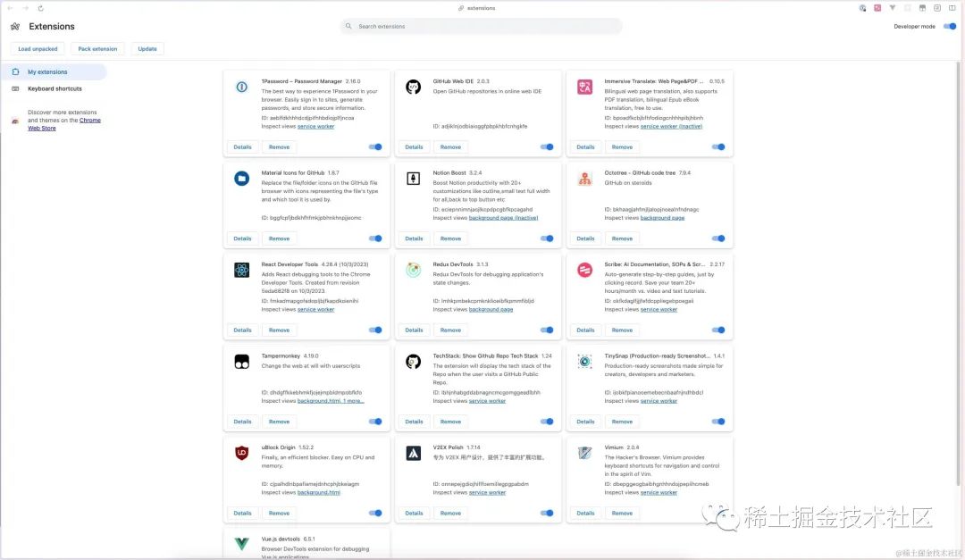Image resolution: width=965 pixels, height=560 pixels.
Task: Open the Keyboard shortcuts section
Action: [x=55, y=88]
